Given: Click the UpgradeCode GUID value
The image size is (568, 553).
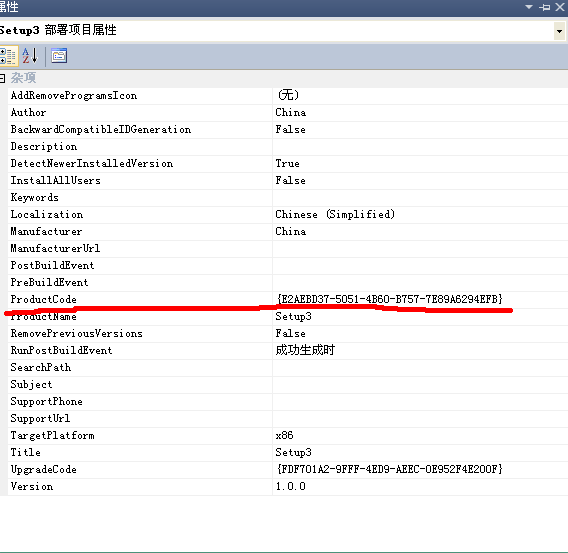Looking at the screenshot, I should (x=389, y=469).
